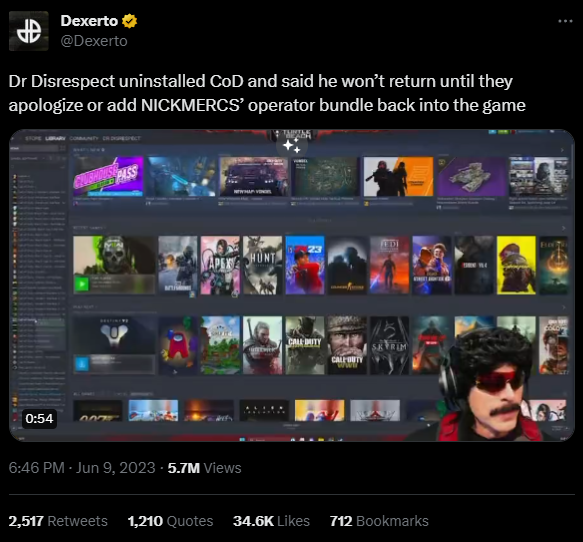Click the 712 Bookmarks count
This screenshot has width=583, height=542.
pyautogui.click(x=379, y=521)
